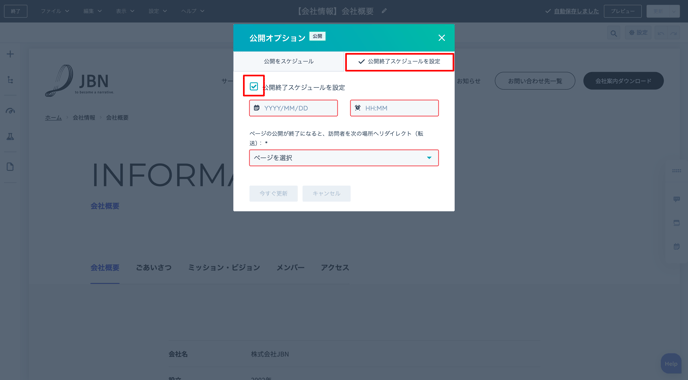Click the blue 会社概要 subtitle under heading
The height and width of the screenshot is (380, 688).
(105, 206)
